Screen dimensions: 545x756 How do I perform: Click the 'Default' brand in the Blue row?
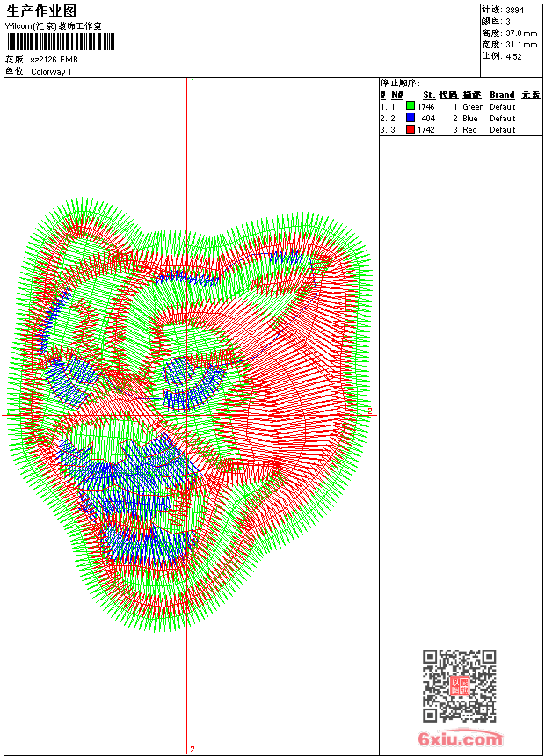503,118
